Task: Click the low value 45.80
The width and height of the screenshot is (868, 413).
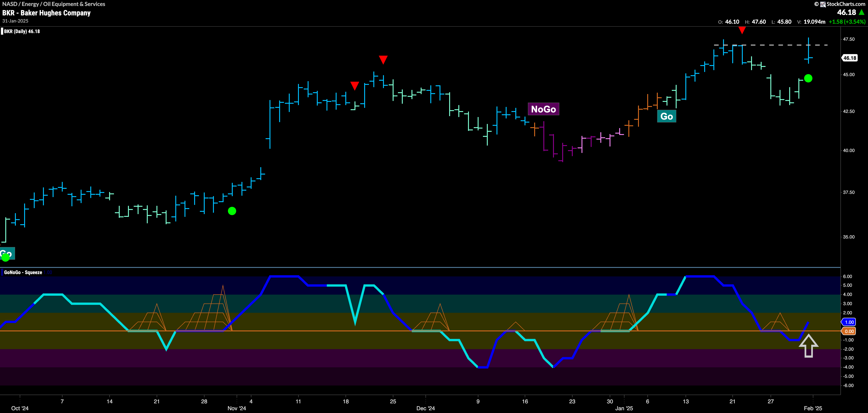Action: (x=784, y=22)
